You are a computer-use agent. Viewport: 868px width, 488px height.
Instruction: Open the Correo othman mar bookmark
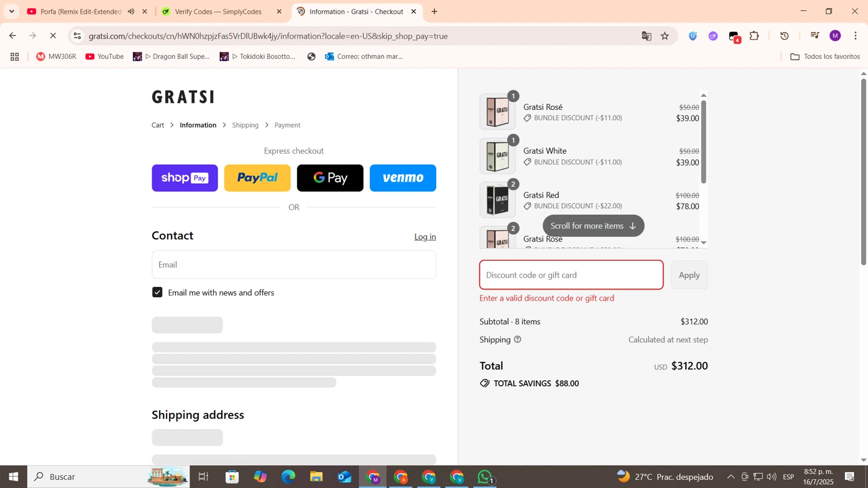pos(364,57)
